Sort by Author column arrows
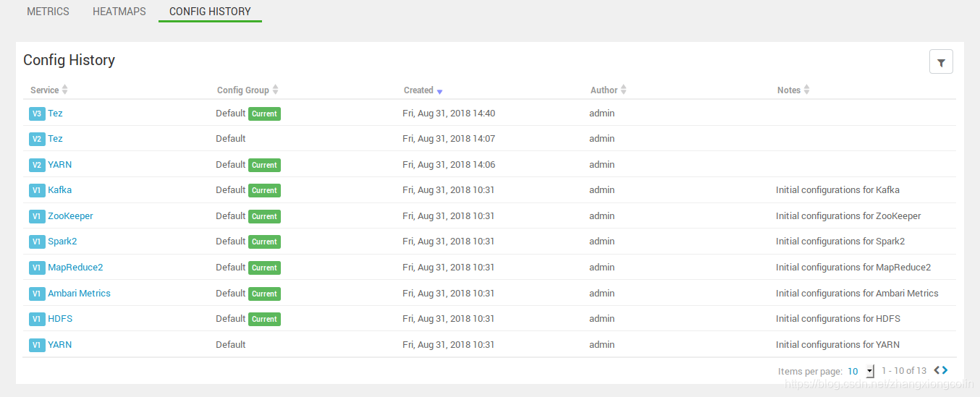The height and width of the screenshot is (397, 980). [x=623, y=90]
